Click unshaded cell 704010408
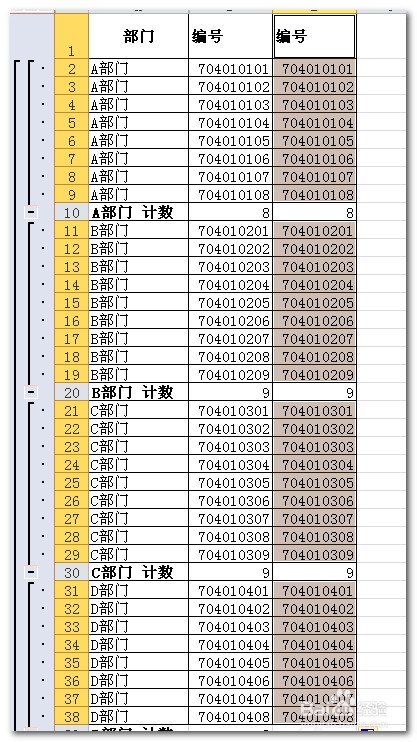417x742 pixels. pos(231,716)
